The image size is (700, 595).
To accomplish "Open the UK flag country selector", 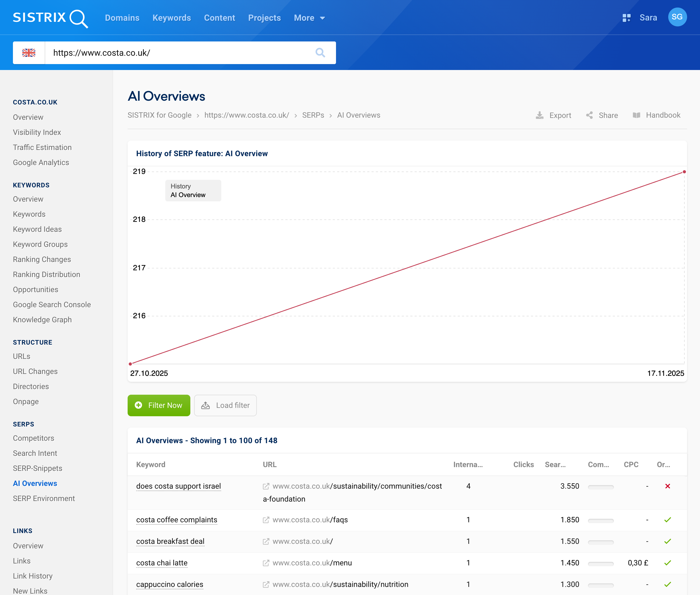I will (x=29, y=52).
